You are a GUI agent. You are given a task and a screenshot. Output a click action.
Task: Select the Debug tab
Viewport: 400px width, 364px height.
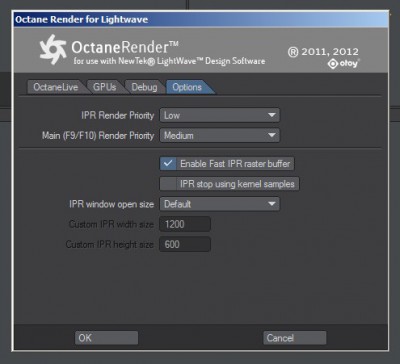pyautogui.click(x=144, y=87)
